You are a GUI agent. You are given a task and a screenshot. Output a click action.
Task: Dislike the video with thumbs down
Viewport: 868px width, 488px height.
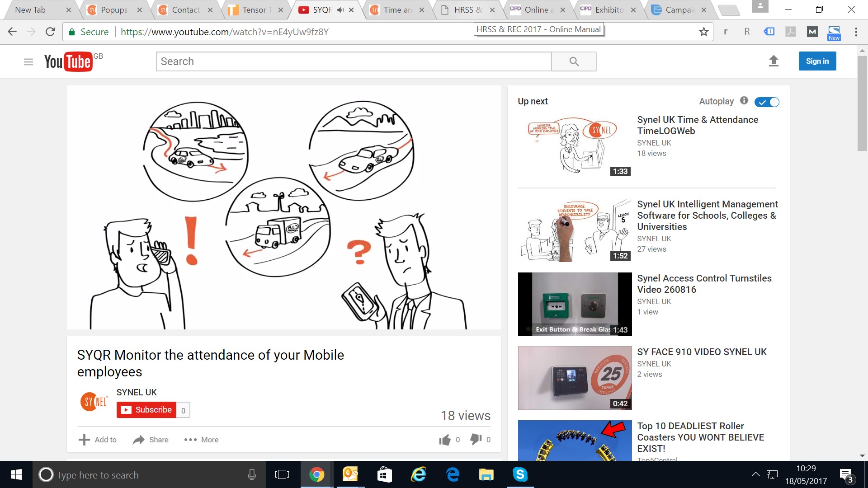coord(476,439)
